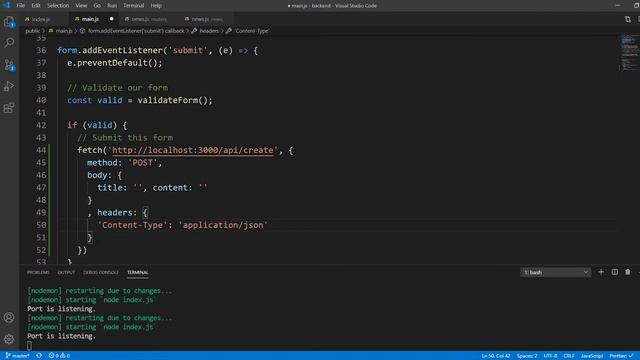
Task: Split the terminal pane
Action: coord(614,272)
